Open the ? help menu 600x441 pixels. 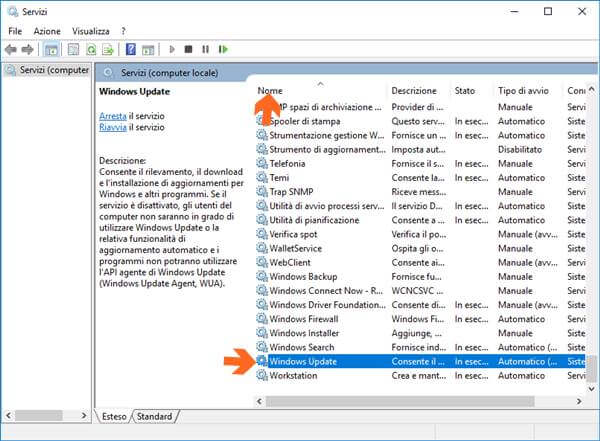[123, 31]
